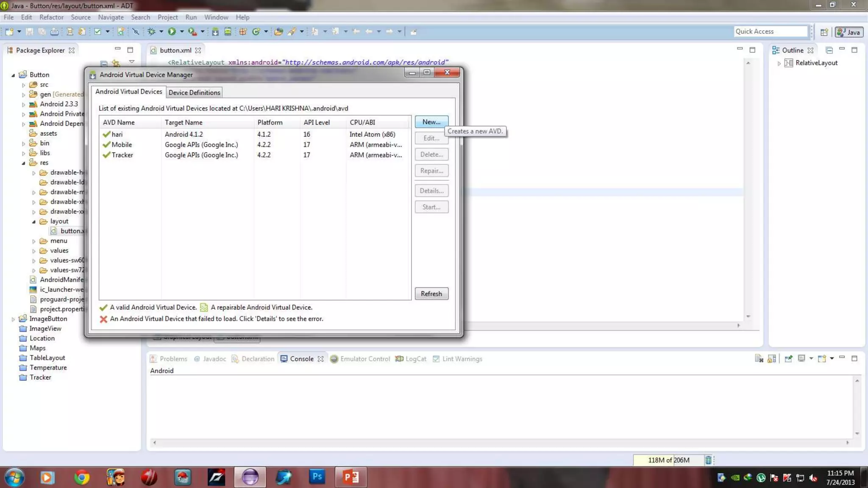Click the Debug bug icon
This screenshot has height=488, width=868.
pos(151,32)
